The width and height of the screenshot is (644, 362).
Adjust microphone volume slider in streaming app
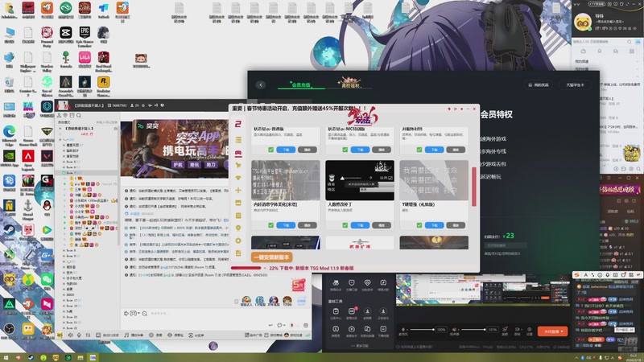(x=422, y=330)
